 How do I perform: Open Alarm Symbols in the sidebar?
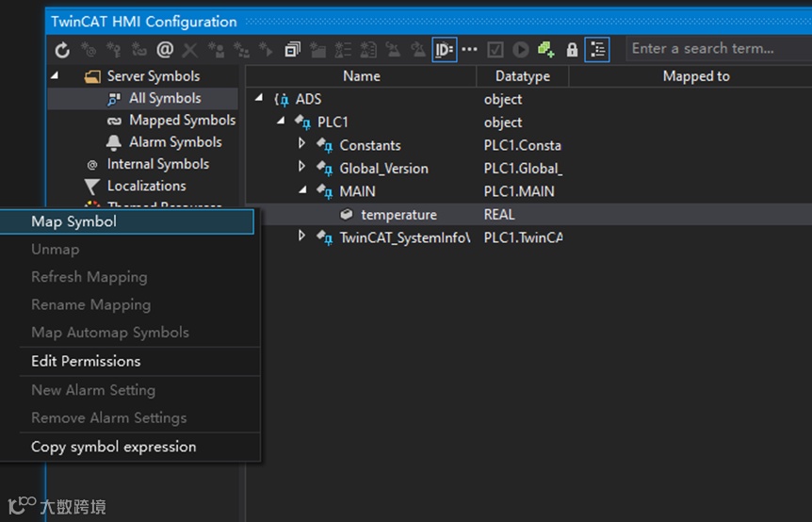coord(175,142)
